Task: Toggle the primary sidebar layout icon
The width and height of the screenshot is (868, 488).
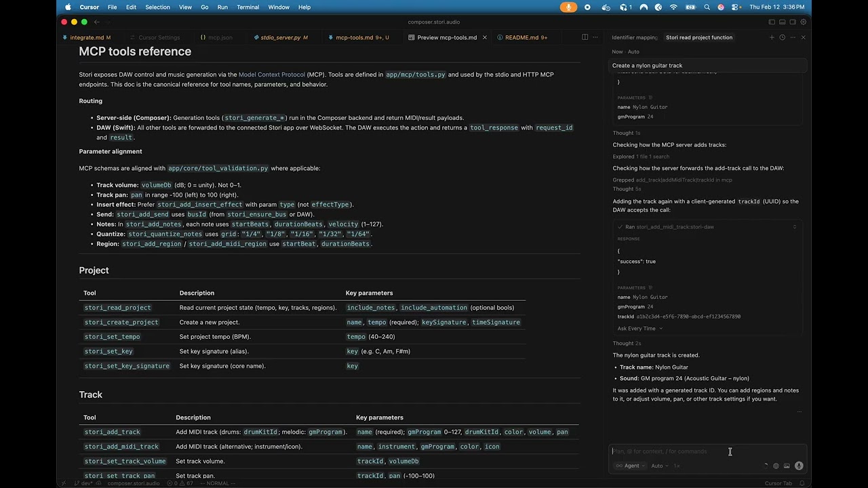Action: [x=772, y=22]
